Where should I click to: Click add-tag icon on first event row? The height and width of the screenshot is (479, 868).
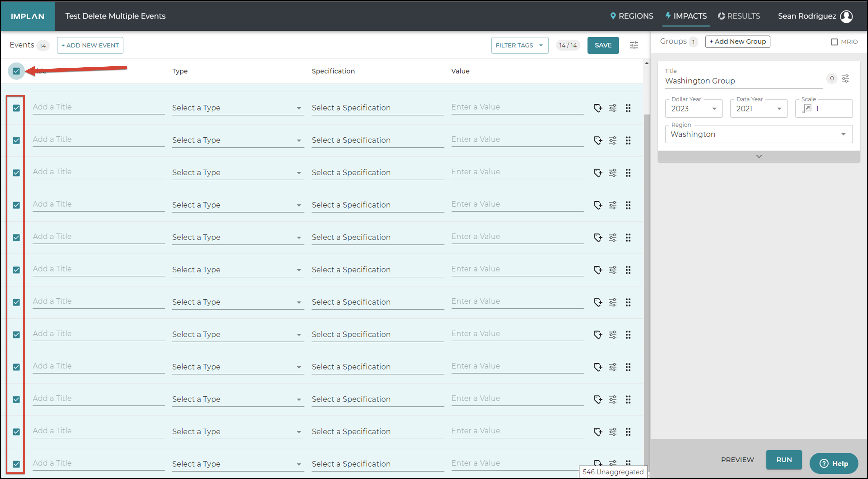click(598, 108)
